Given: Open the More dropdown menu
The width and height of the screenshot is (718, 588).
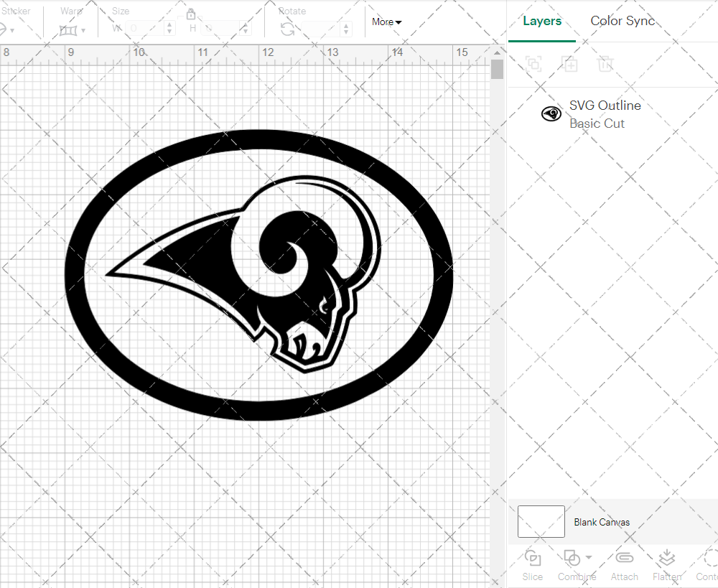Looking at the screenshot, I should [x=386, y=22].
